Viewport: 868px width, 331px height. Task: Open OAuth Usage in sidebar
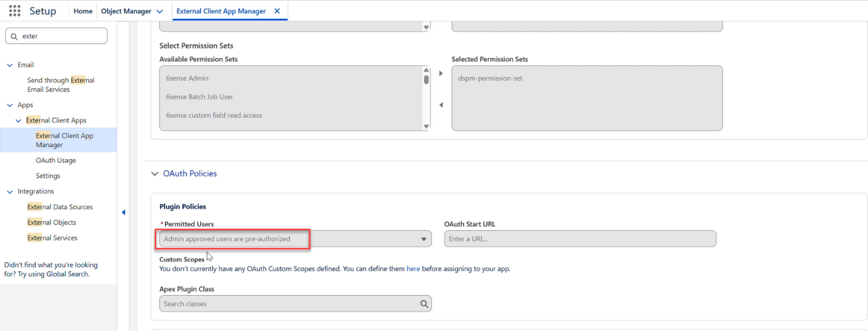(55, 160)
